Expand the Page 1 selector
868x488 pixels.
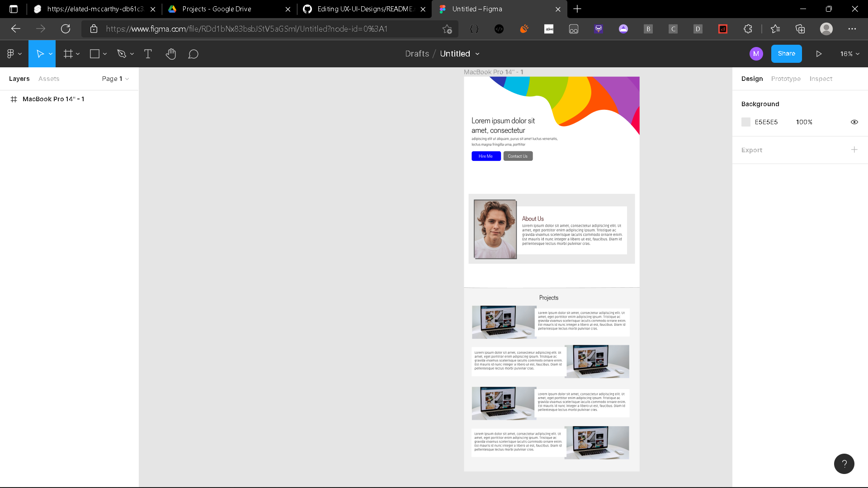coord(115,79)
